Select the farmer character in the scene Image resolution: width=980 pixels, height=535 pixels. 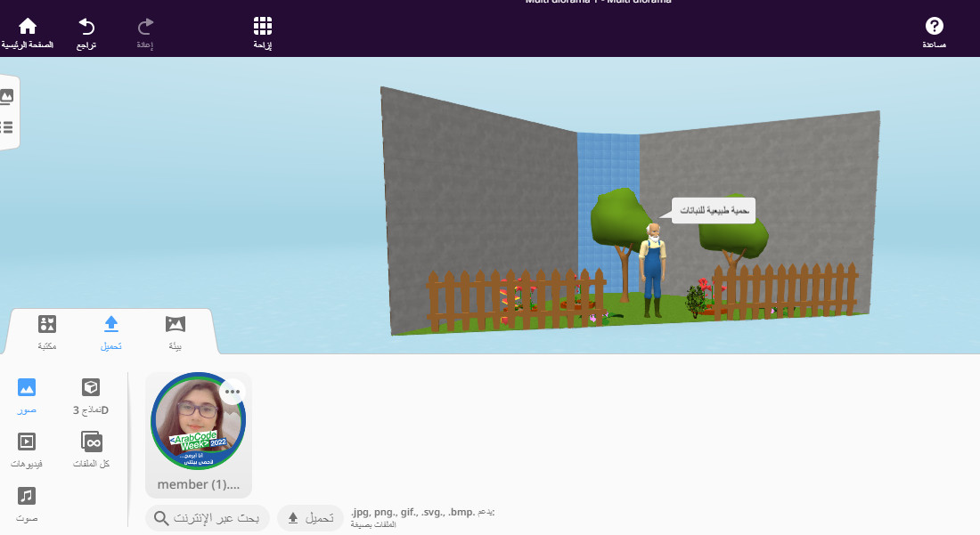click(652, 272)
